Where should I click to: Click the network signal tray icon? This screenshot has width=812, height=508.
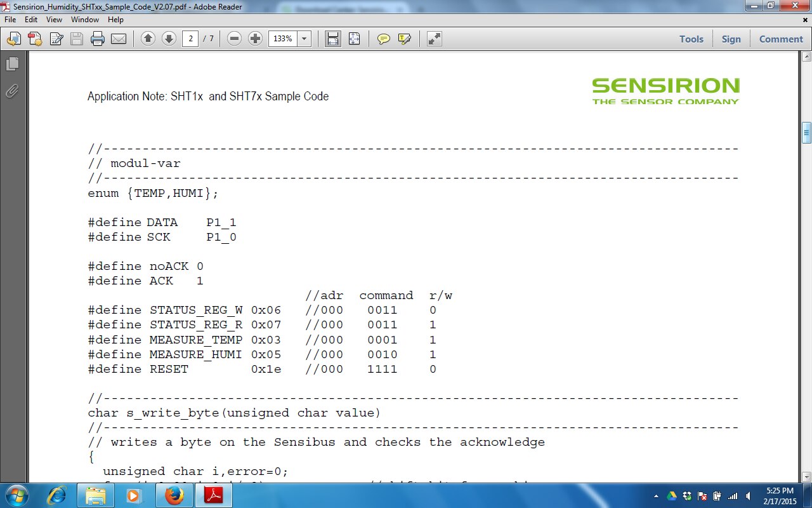733,496
